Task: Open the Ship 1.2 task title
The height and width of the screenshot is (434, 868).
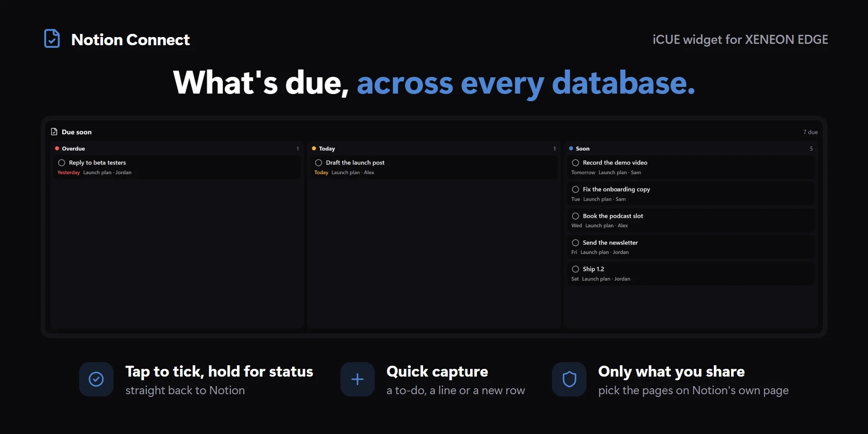Action: tap(593, 269)
